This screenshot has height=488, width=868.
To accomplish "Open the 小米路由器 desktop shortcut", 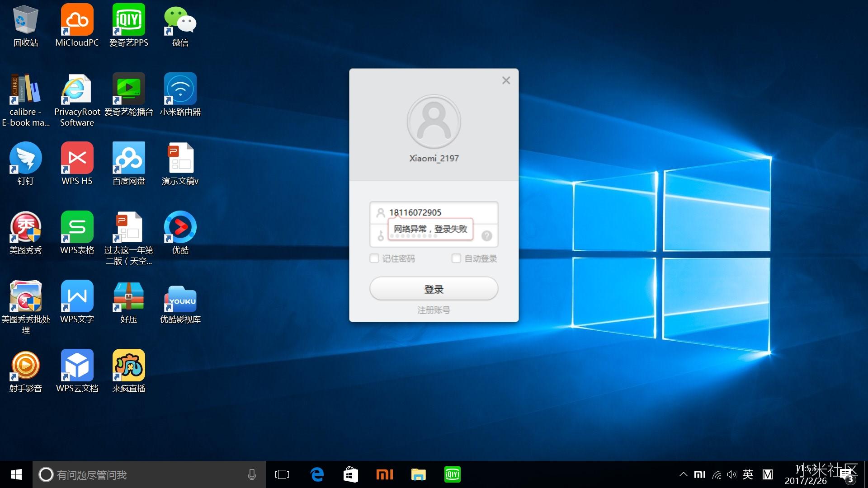I will 180,89.
